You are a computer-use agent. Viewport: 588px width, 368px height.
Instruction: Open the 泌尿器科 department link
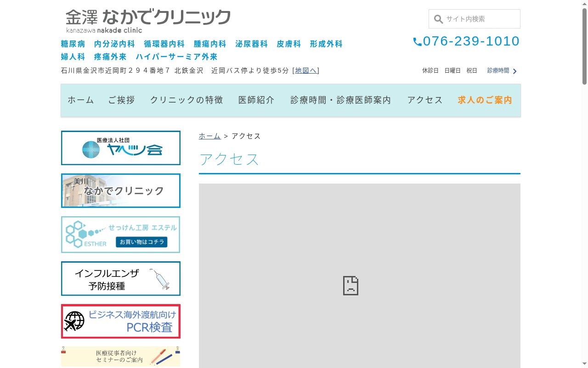point(251,44)
